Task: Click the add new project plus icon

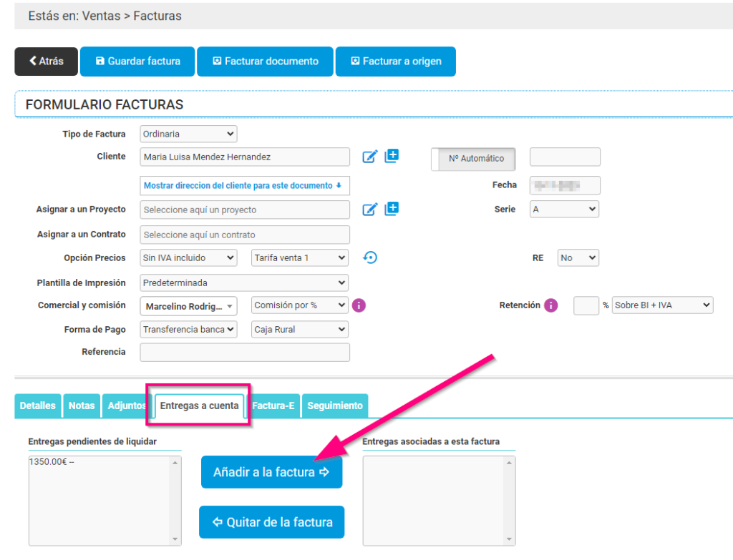Action: (392, 209)
